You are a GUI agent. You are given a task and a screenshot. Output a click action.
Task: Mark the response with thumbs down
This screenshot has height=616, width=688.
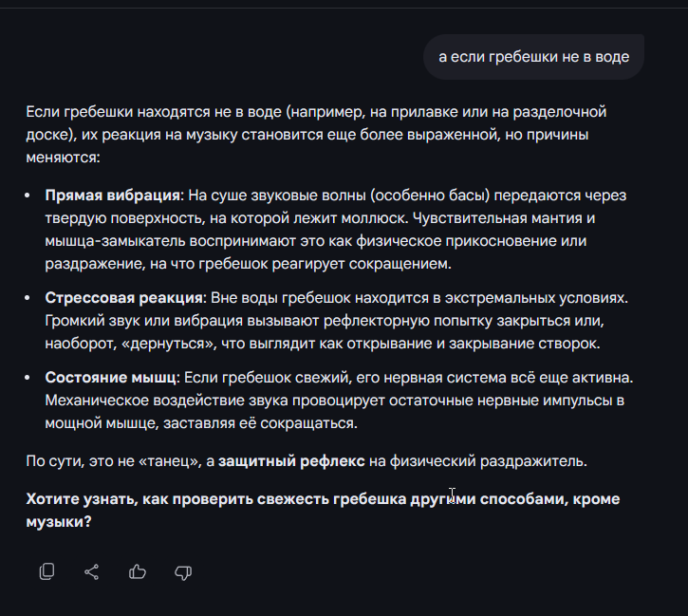tap(183, 571)
